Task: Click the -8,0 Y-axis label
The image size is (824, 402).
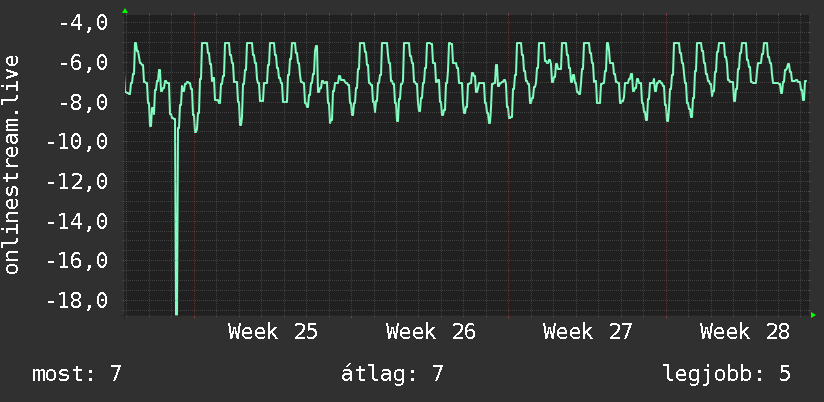Action: tap(84, 102)
